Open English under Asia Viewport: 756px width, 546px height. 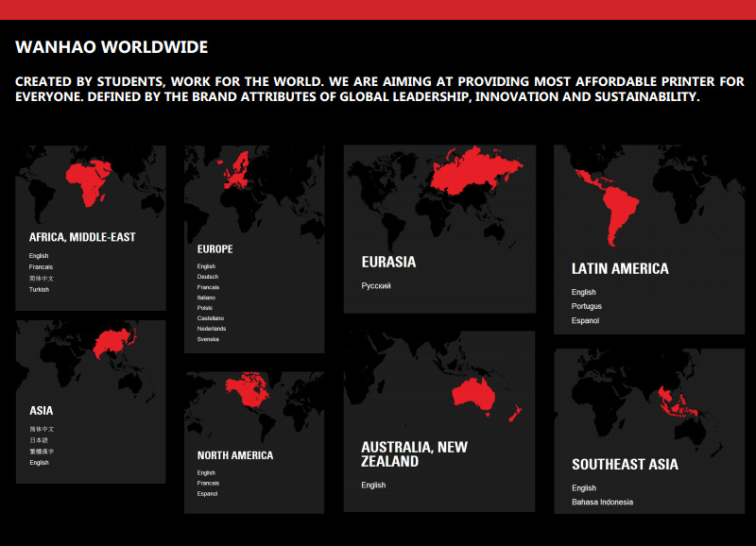click(x=39, y=463)
